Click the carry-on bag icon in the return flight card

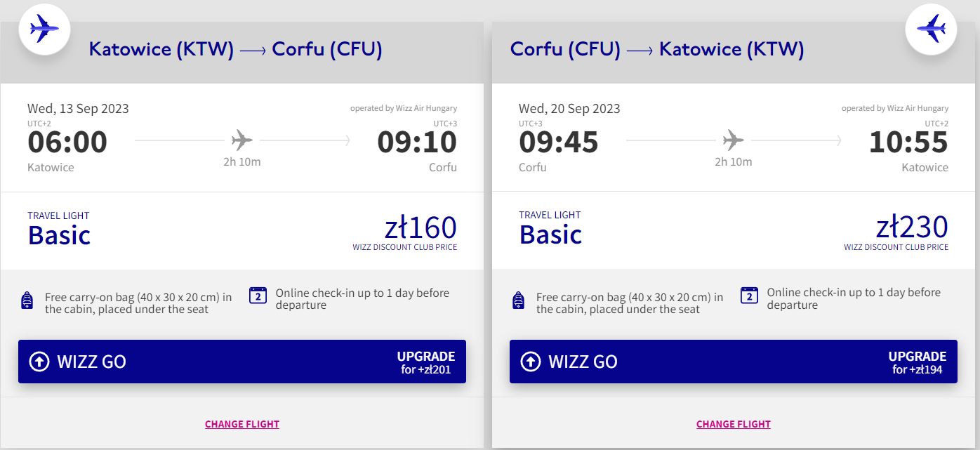coord(519,300)
